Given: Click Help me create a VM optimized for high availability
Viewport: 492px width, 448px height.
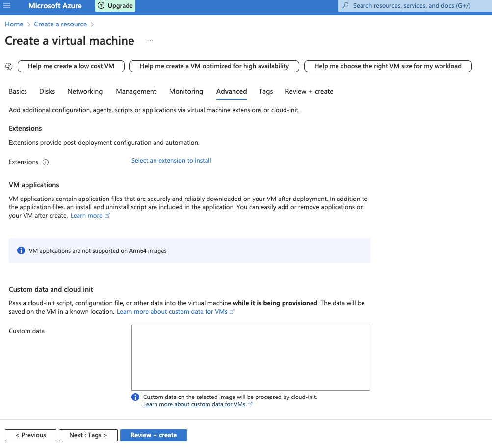Looking at the screenshot, I should tap(214, 66).
